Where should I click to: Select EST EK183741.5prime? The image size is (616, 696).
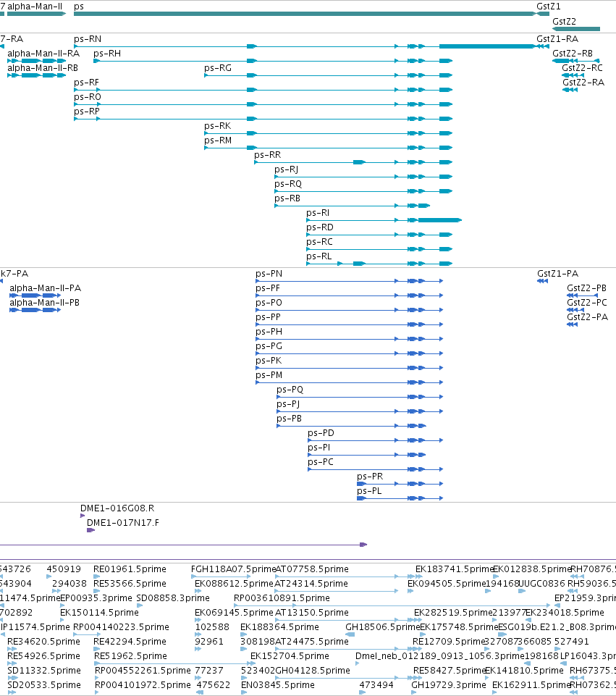(x=419, y=576)
